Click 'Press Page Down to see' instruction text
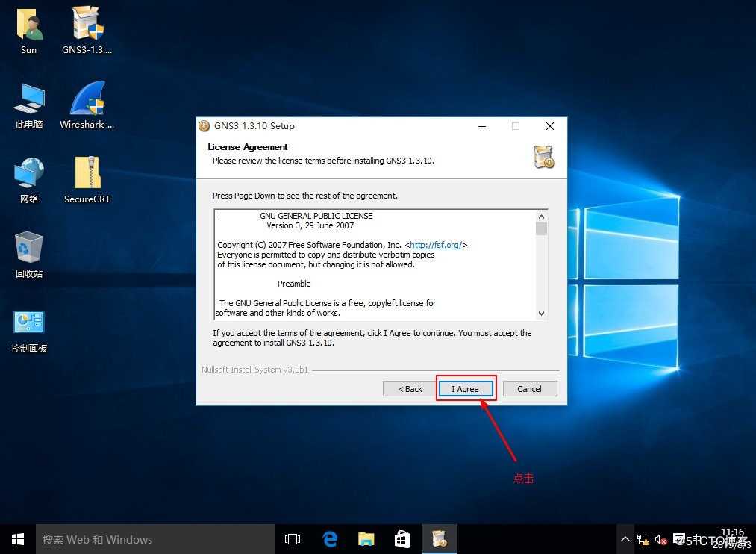 point(305,196)
